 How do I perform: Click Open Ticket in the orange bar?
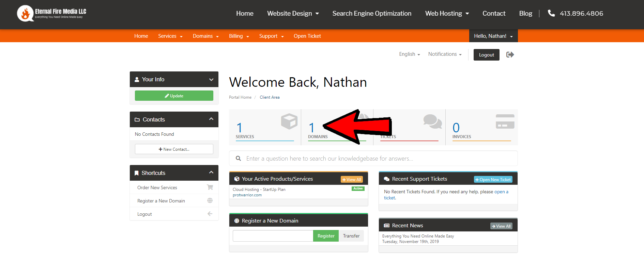tap(307, 36)
